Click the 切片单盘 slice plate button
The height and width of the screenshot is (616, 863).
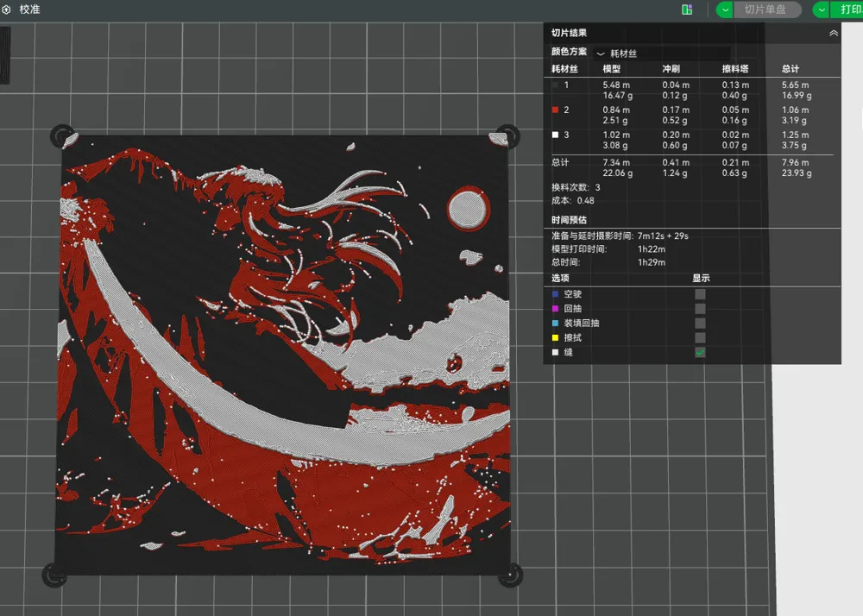765,9
